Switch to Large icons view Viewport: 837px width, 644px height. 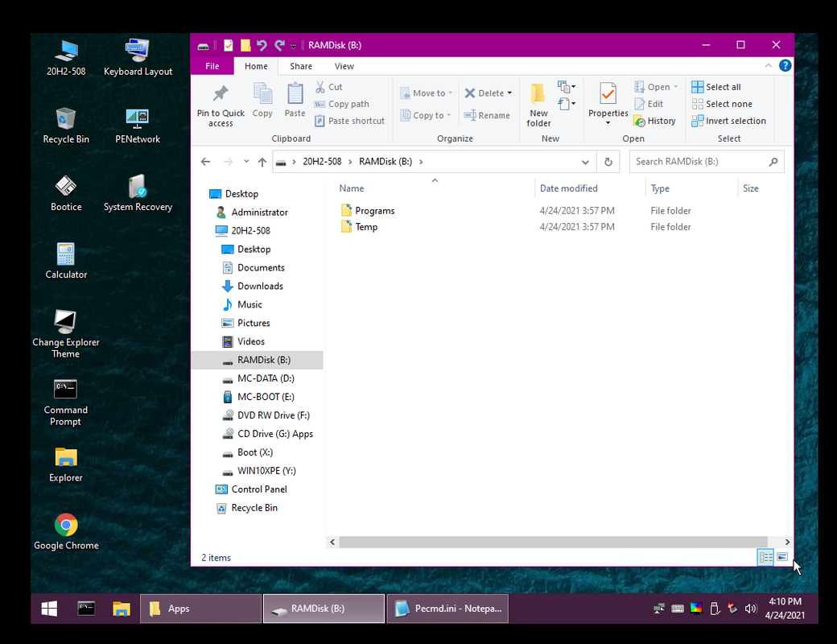click(782, 557)
